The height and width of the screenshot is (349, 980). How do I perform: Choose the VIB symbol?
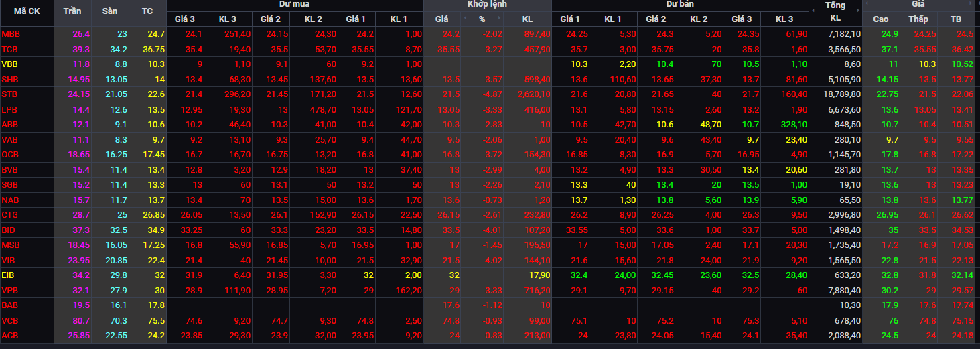[x=9, y=260]
